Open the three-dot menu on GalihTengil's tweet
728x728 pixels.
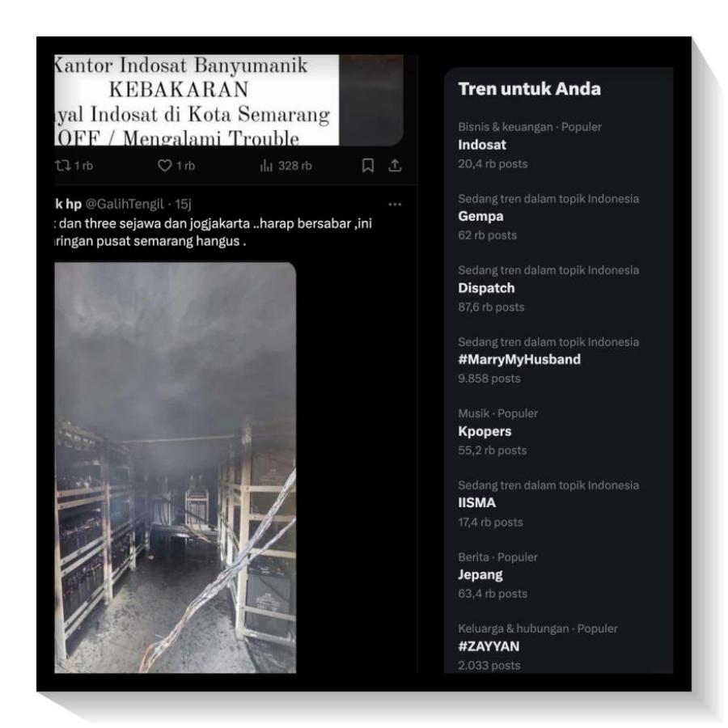[395, 205]
